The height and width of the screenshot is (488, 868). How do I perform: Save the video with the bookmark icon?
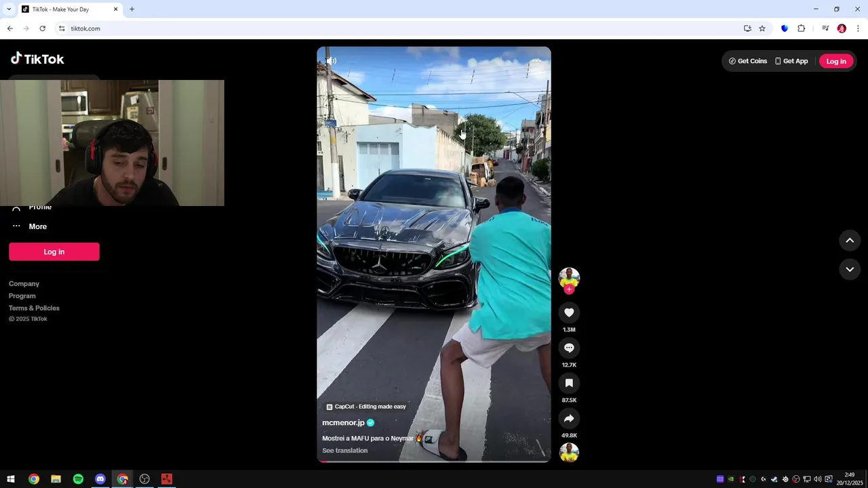569,383
